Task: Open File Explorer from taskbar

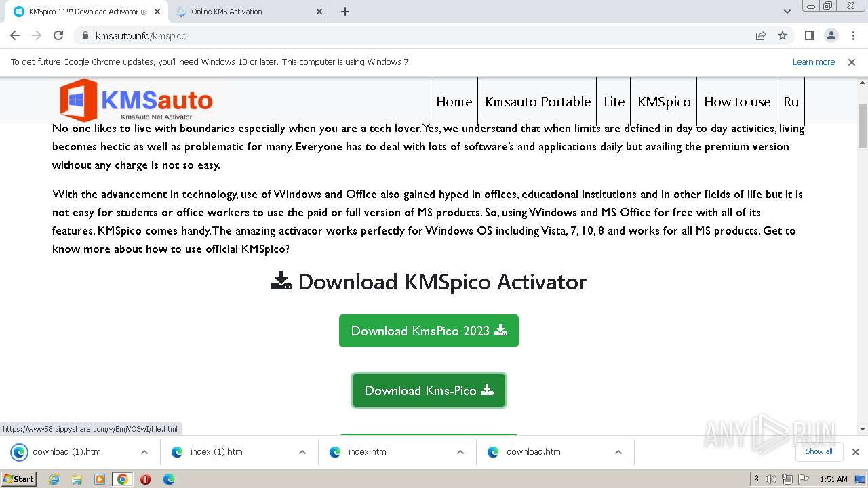Action: 77,479
